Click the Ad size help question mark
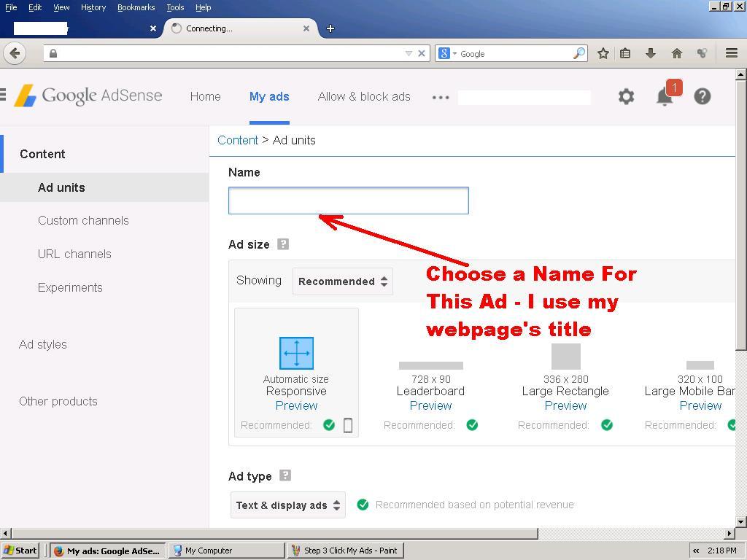The height and width of the screenshot is (560, 747). [283, 244]
